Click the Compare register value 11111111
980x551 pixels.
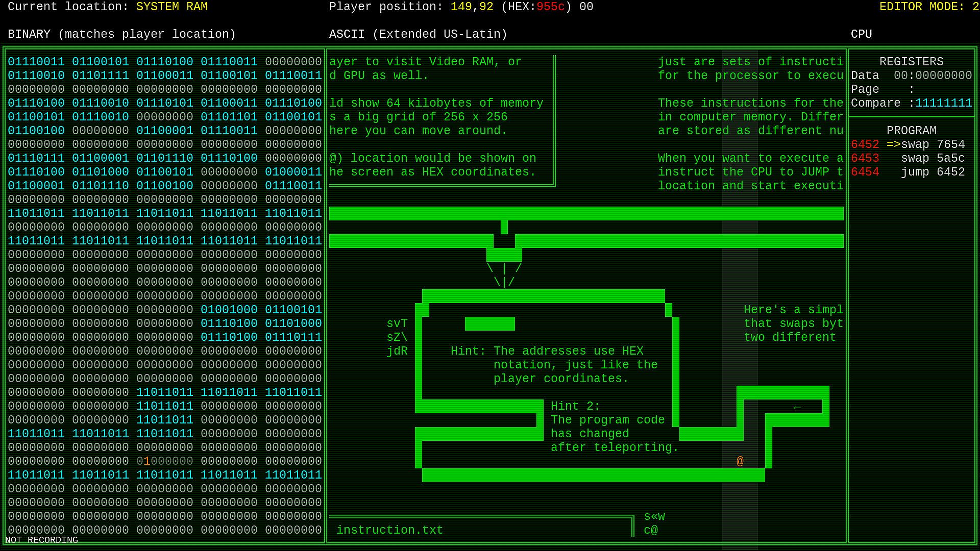pyautogui.click(x=943, y=103)
